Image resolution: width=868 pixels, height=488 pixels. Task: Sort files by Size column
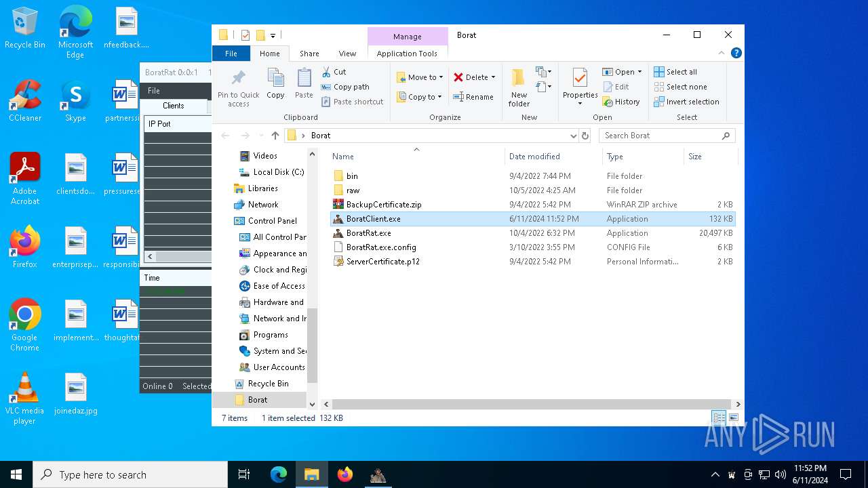click(710, 157)
